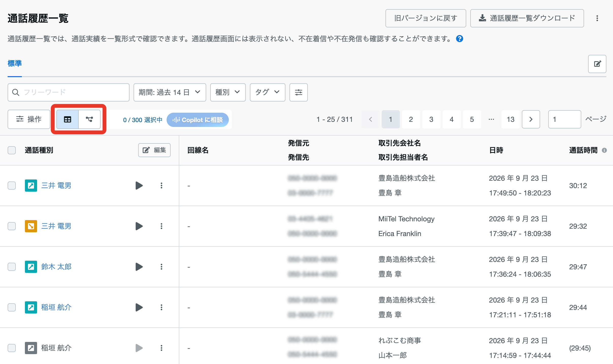Click 旧バージョンに戻す button
Image resolution: width=613 pixels, height=364 pixels.
[x=426, y=18]
